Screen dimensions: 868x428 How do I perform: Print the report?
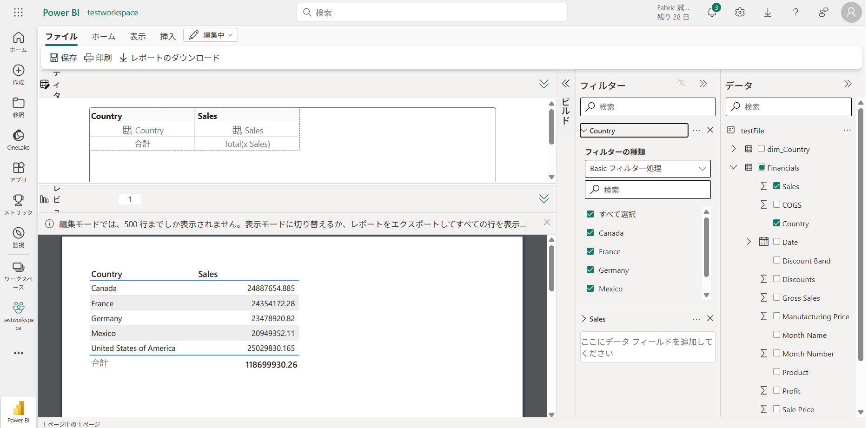click(98, 58)
